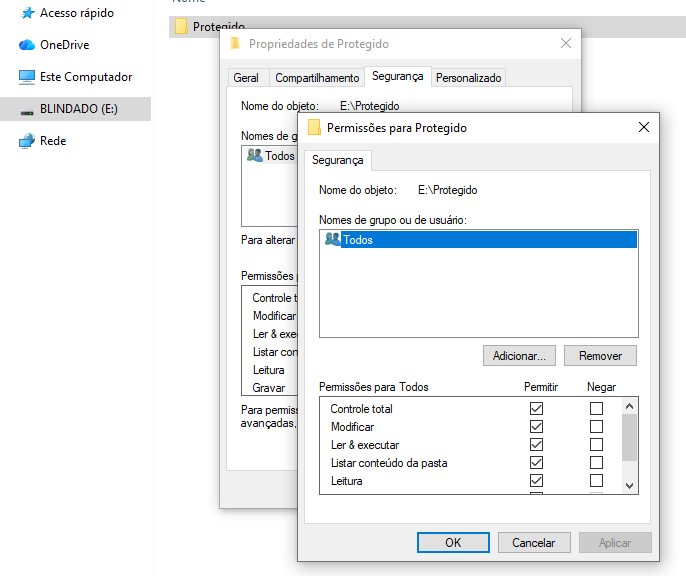686x576 pixels.
Task: Check Negar for Modificar
Action: coord(597,427)
